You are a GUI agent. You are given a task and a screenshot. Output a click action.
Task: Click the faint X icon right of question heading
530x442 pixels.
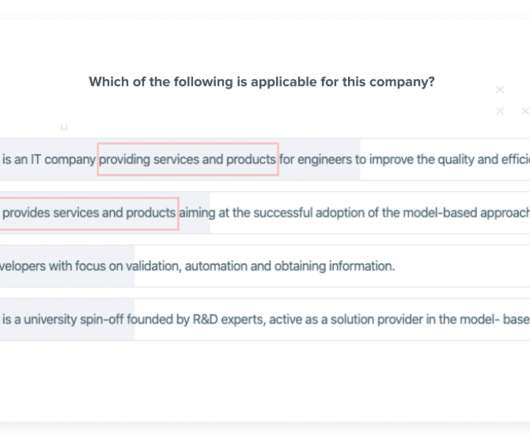point(500,90)
